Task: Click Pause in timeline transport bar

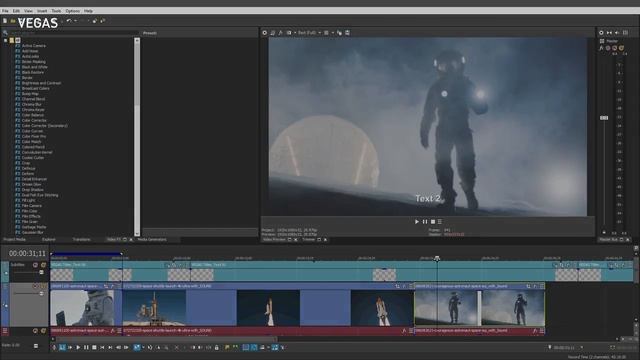Action: (x=86, y=347)
